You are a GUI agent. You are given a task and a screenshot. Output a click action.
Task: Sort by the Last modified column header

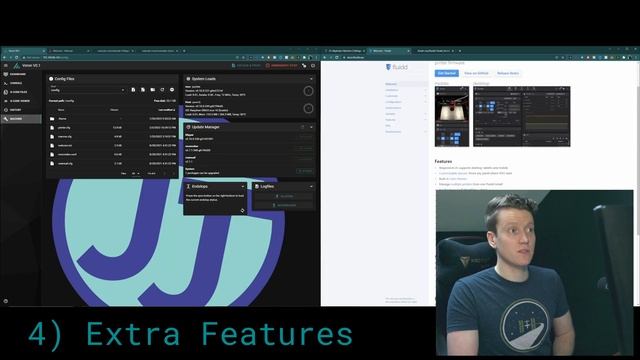pos(167,110)
